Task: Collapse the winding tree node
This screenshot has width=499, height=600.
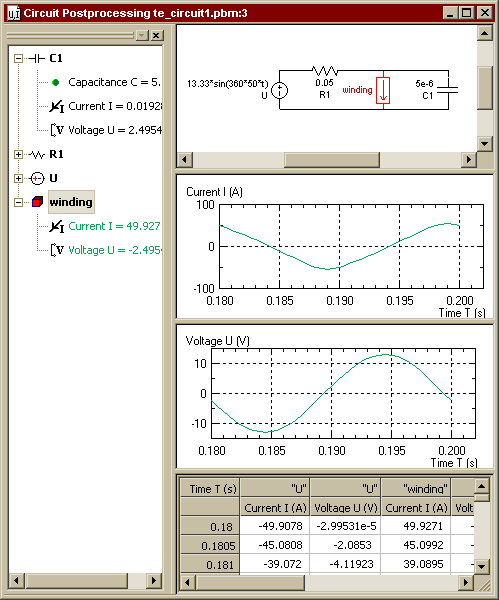Action: click(x=18, y=202)
